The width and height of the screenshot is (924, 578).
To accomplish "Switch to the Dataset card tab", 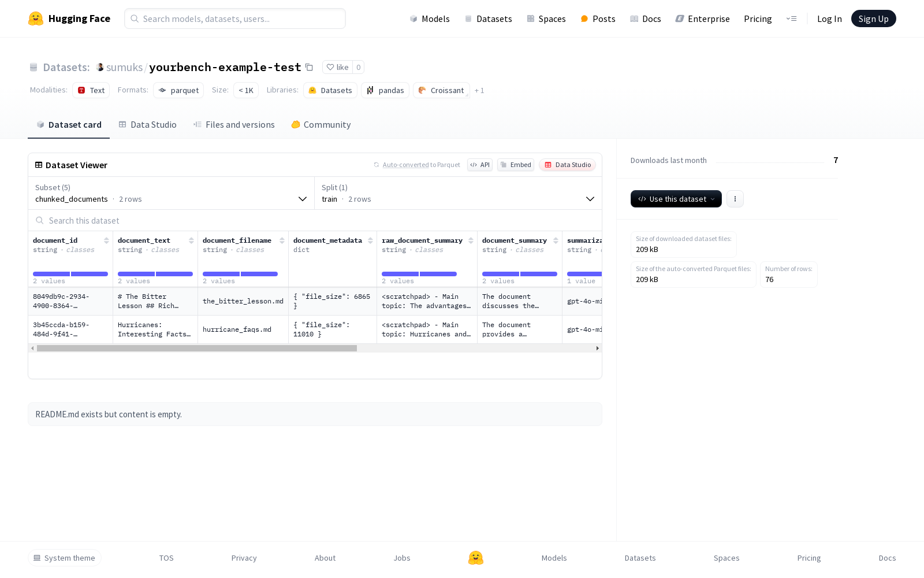I will (69, 125).
